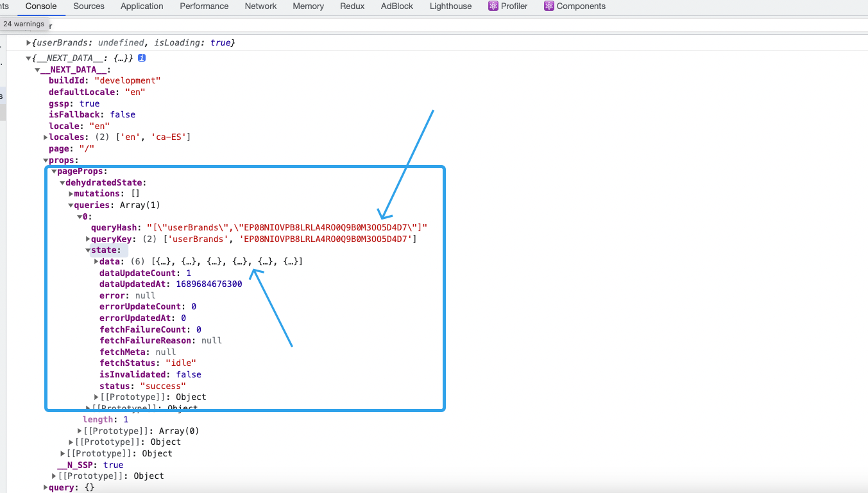The image size is (868, 493).
Task: Expand the [[Prototype]]: Array(0) node
Action: pyautogui.click(x=80, y=431)
